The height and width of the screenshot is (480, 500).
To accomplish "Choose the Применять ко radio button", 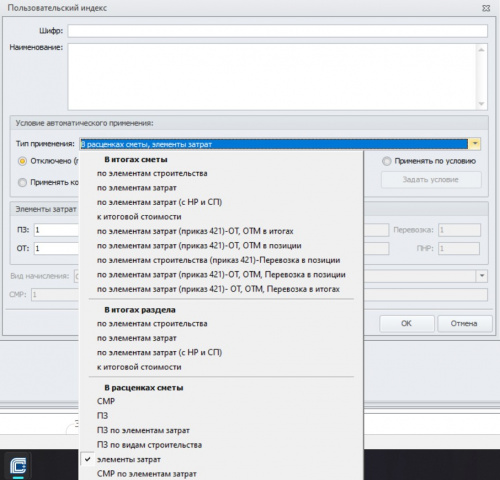I will pos(22,183).
